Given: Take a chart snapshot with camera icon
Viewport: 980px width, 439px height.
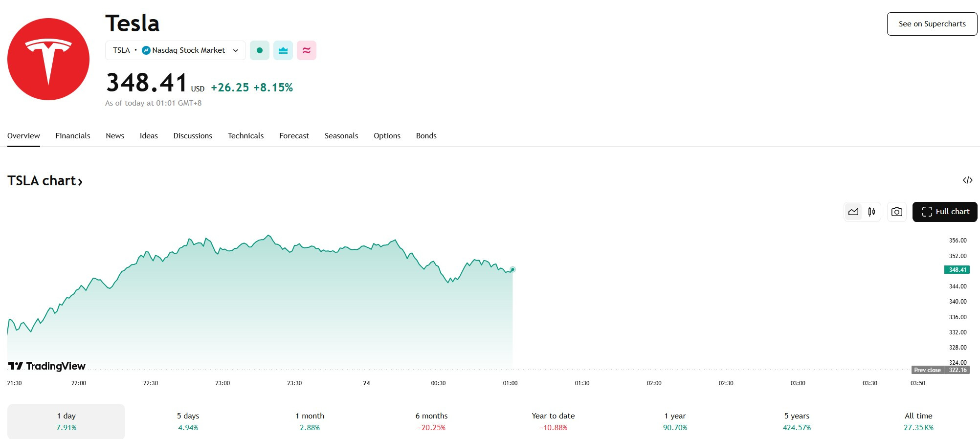Looking at the screenshot, I should 897,212.
